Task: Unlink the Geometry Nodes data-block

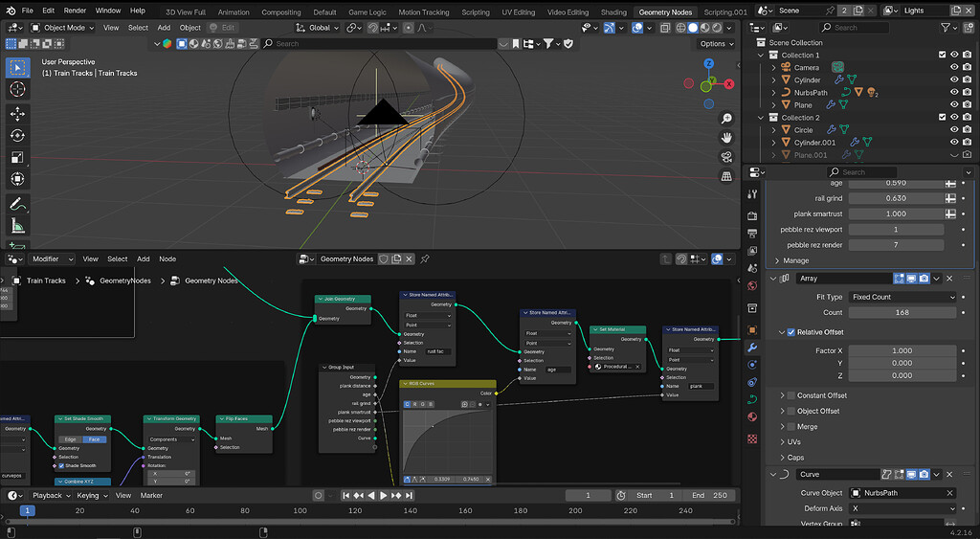Action: click(409, 258)
